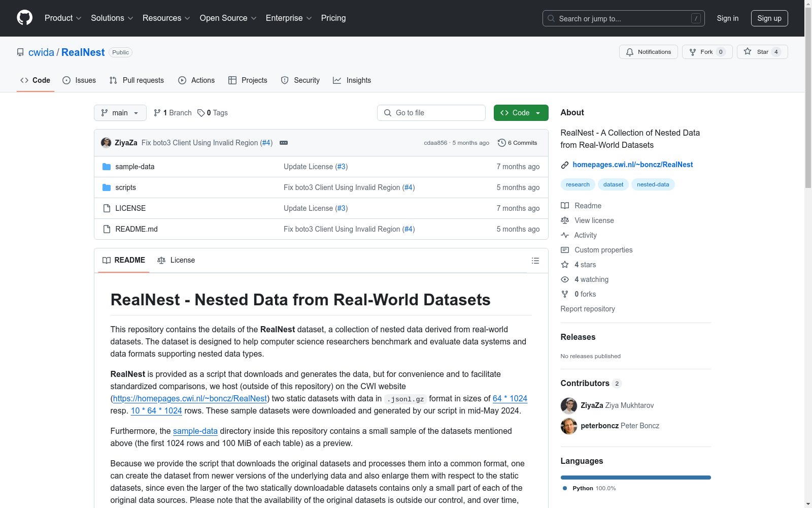Click peterboncz contributor avatar
The width and height of the screenshot is (812, 508).
pyautogui.click(x=569, y=426)
